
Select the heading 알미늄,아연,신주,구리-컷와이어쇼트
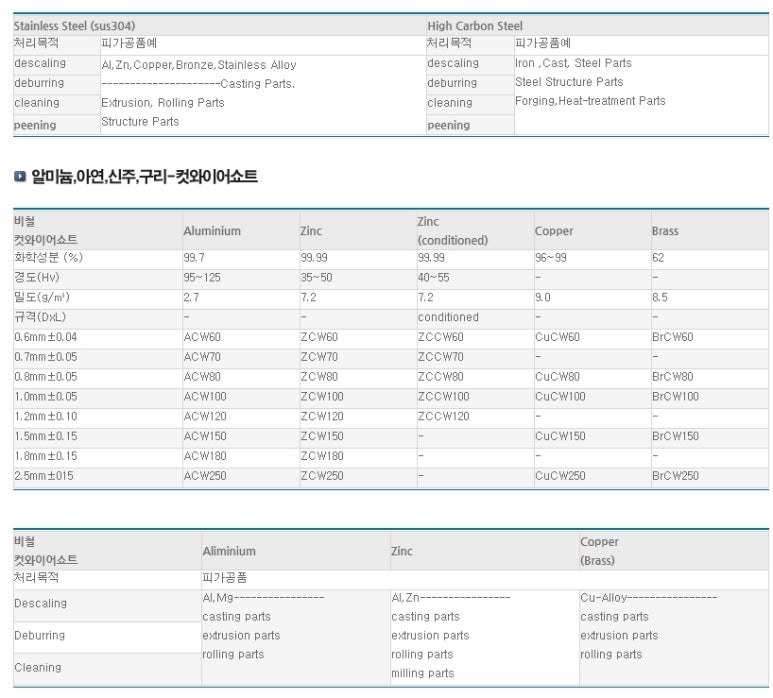(x=144, y=176)
